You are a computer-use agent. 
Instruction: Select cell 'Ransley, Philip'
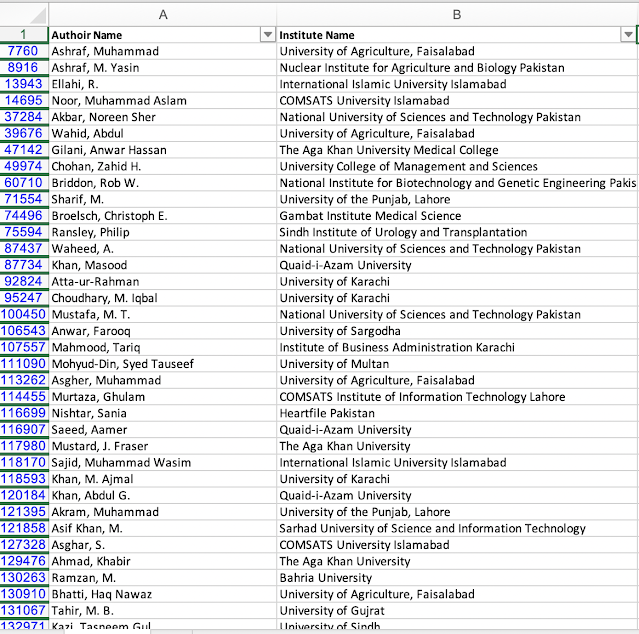tap(162, 232)
